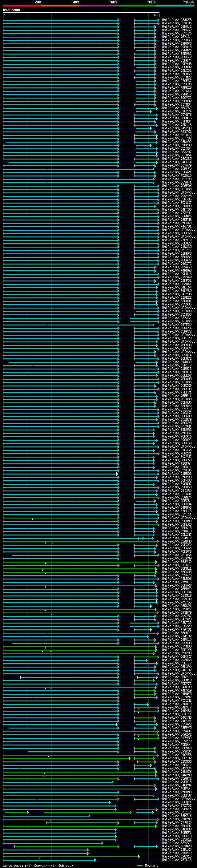The height and width of the screenshot is (868, 197).
Task: Click the =50char. scale indicator
Action: [x=147, y=865]
